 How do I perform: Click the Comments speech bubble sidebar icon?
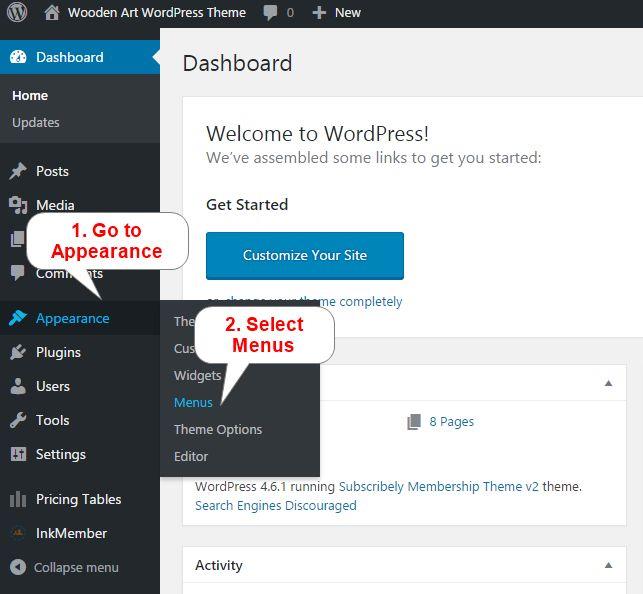pyautogui.click(x=17, y=273)
